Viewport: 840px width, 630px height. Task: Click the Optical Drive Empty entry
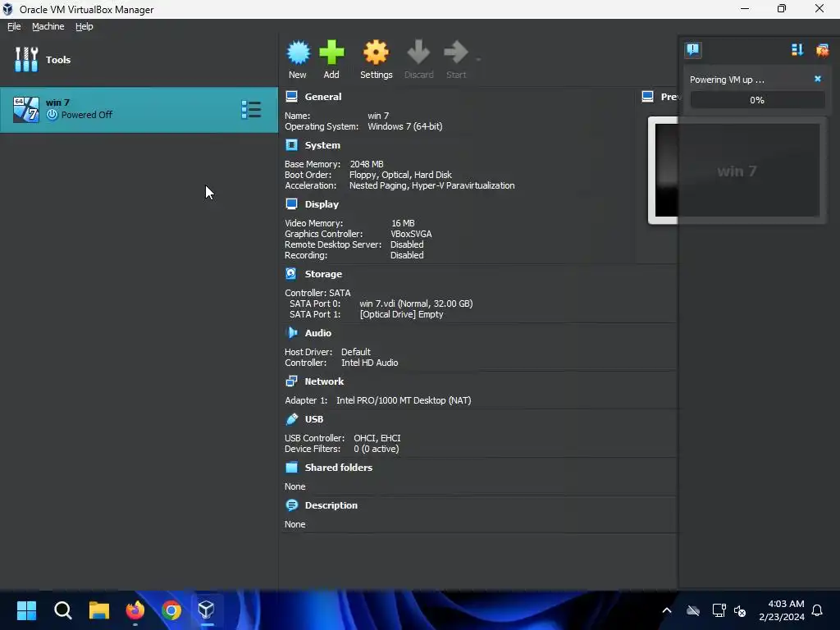(x=401, y=314)
